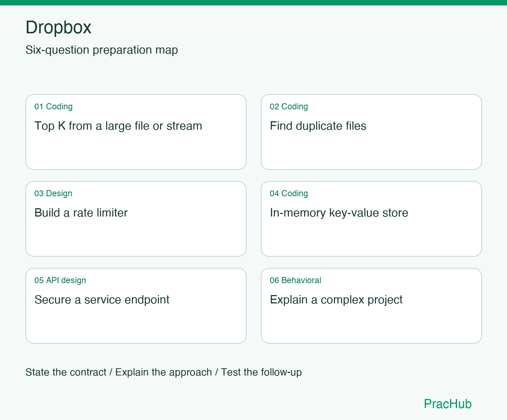This screenshot has height=420, width=507.
Task: Select the 'In-memory key-value store' card
Action: (x=371, y=219)
